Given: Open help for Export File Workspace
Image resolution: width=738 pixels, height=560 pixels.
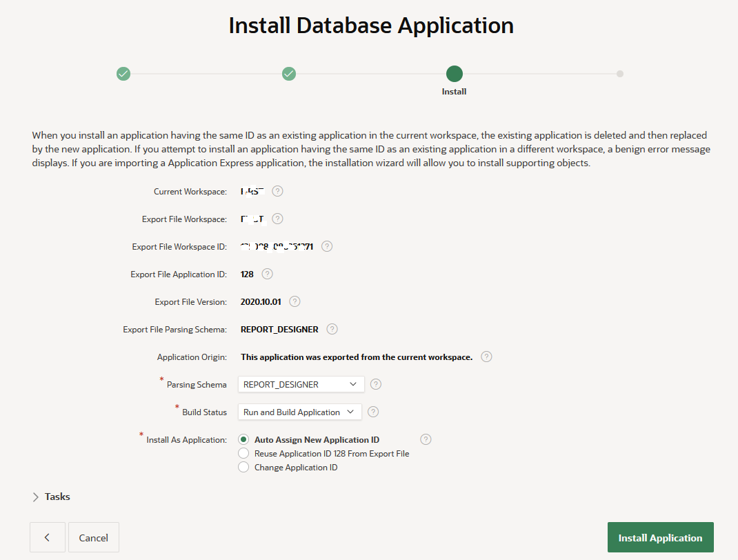Looking at the screenshot, I should pyautogui.click(x=277, y=219).
